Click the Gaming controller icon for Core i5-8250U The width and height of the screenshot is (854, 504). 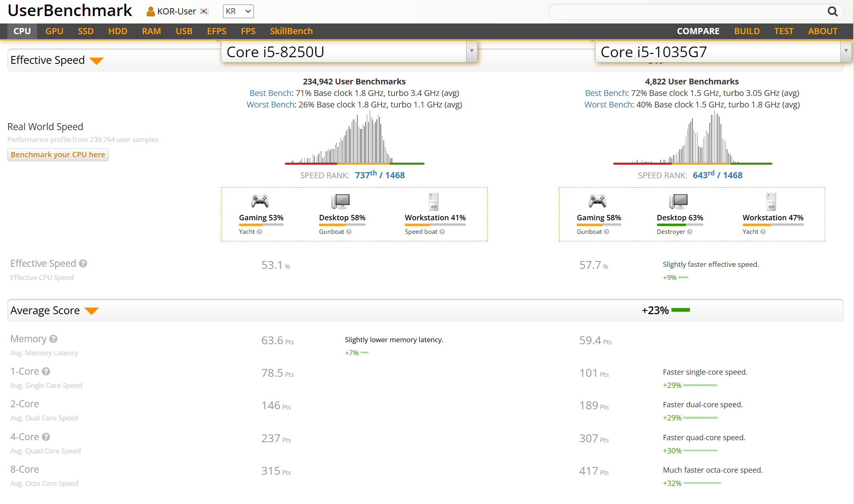260,201
